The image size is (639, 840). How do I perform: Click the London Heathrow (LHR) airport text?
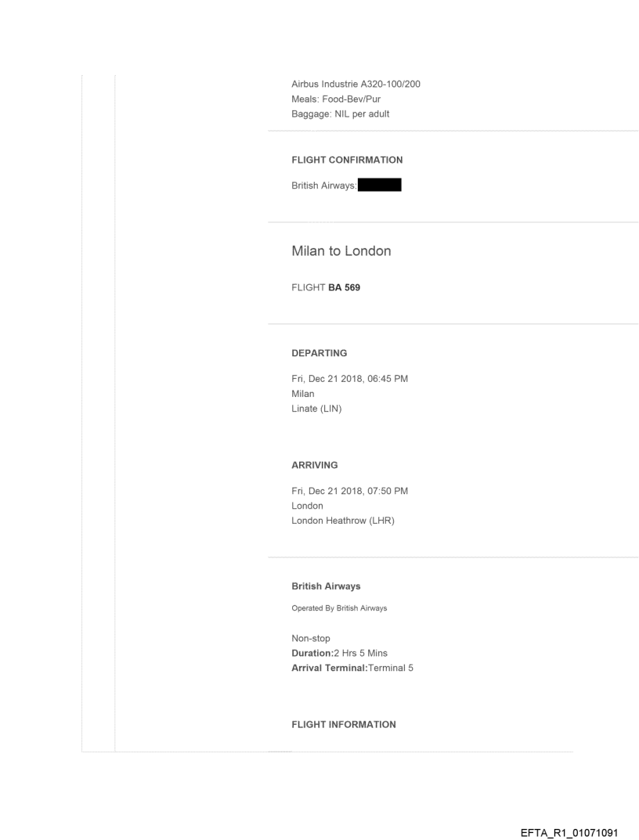coord(342,520)
